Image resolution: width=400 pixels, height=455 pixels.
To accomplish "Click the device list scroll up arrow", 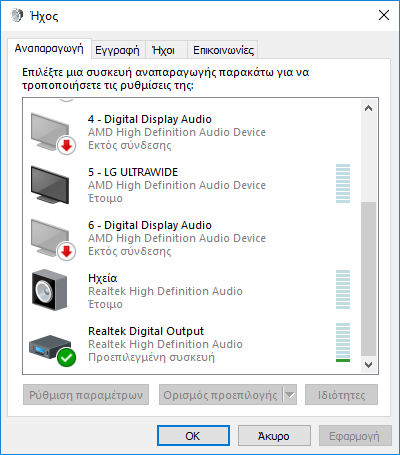I will (368, 108).
